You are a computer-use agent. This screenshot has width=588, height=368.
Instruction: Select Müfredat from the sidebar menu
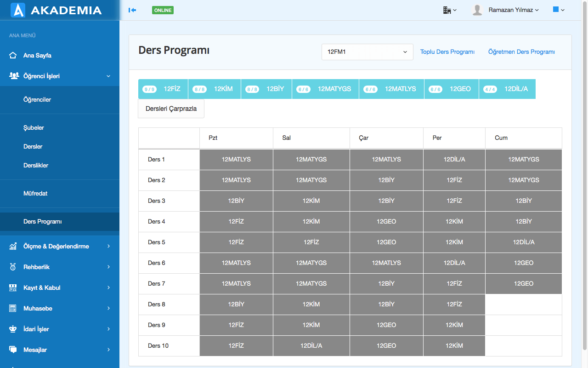35,193
